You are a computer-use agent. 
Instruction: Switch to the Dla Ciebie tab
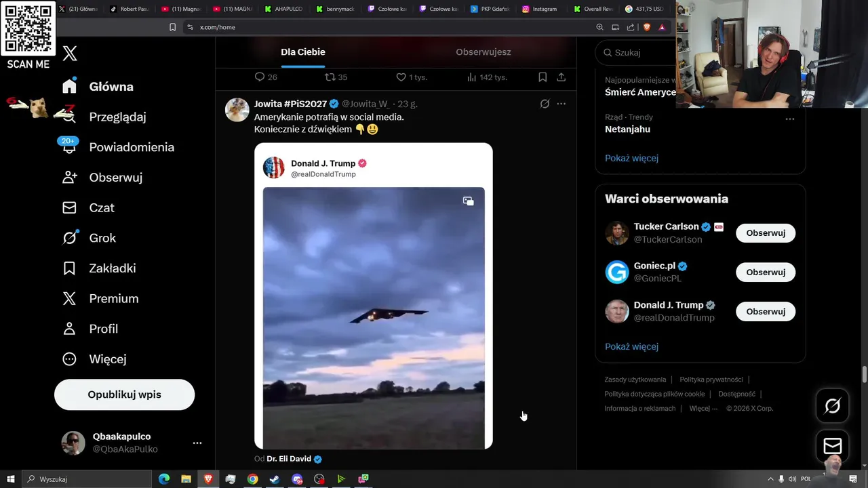point(303,52)
